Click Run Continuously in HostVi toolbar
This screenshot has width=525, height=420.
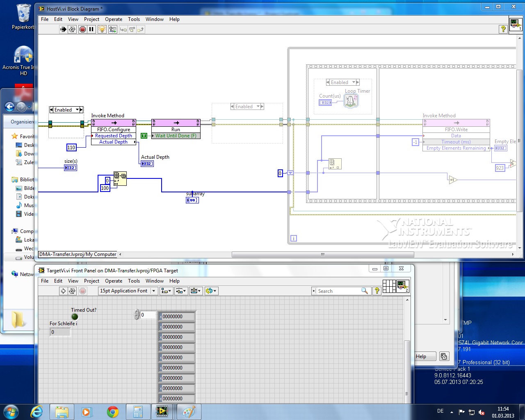coord(72,29)
